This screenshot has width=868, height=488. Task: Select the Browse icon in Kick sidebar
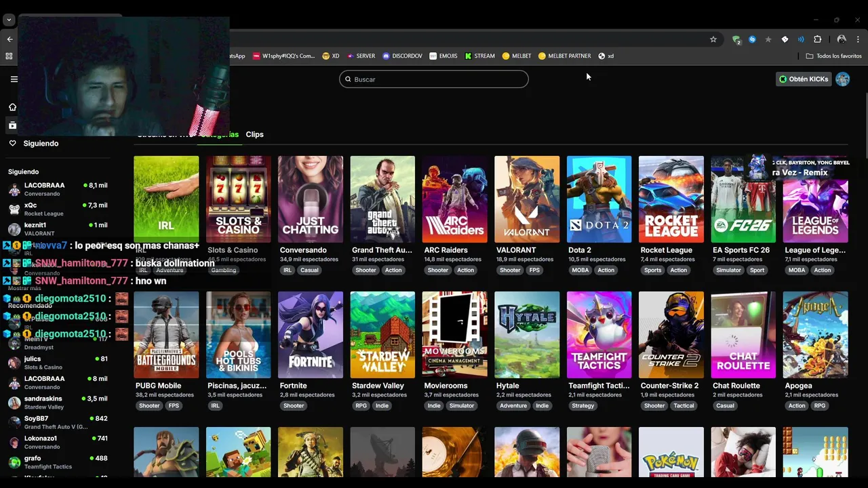(x=12, y=125)
